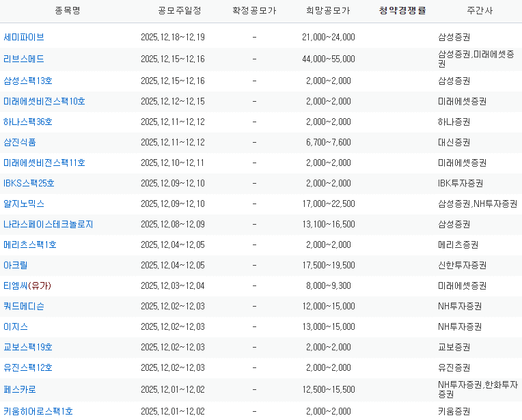Viewport: 522px width, 420px height.
Task: Select date 2025.12.12~12.15
Action: coord(173,101)
